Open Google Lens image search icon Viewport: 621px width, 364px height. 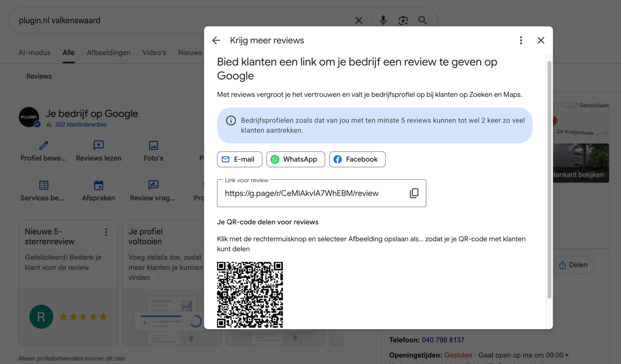pos(403,21)
